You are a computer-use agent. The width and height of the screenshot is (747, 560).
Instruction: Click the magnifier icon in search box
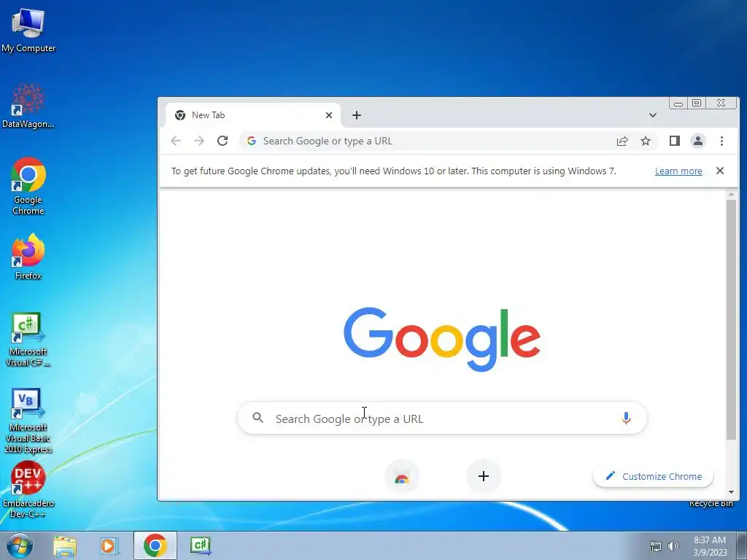pos(258,418)
